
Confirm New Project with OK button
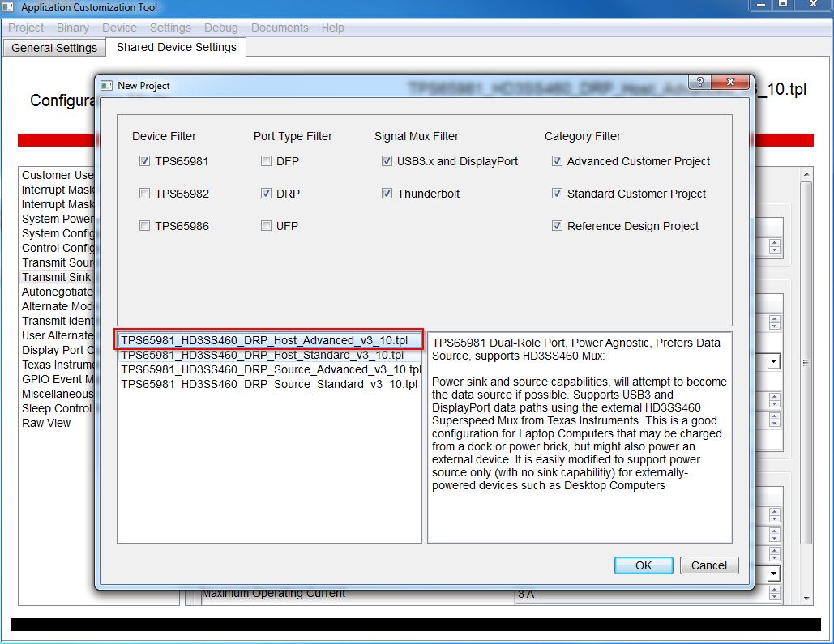644,565
